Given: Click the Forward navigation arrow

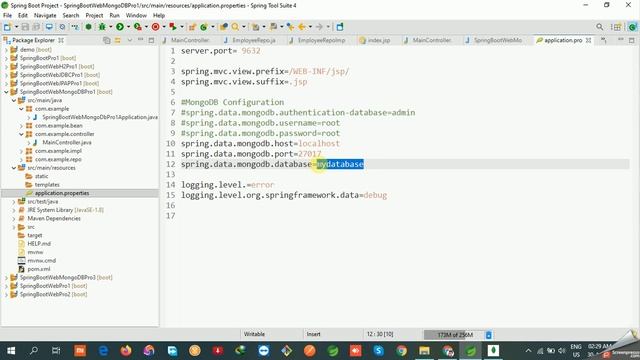Looking at the screenshot, I should coord(320,27).
